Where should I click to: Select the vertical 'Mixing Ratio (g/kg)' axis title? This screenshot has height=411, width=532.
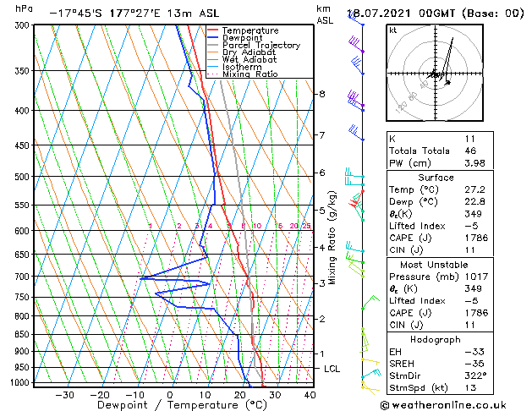(x=332, y=238)
